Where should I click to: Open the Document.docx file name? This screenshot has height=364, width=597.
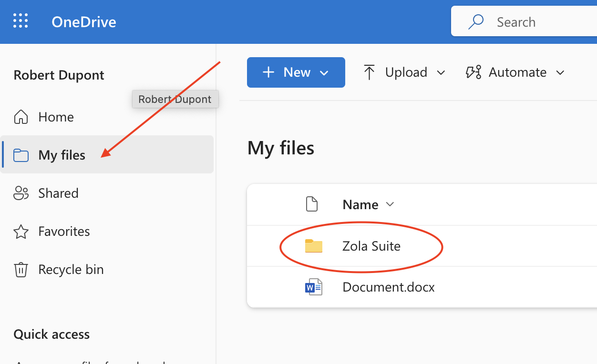(x=389, y=287)
